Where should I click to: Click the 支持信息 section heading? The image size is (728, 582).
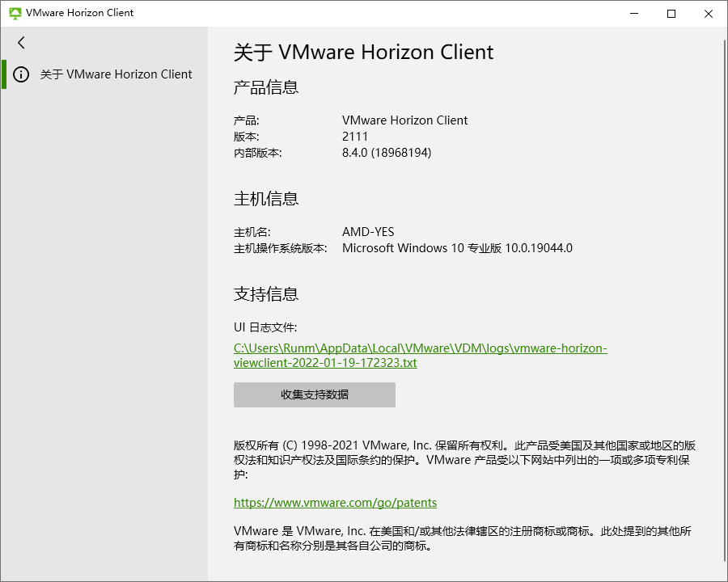[266, 293]
